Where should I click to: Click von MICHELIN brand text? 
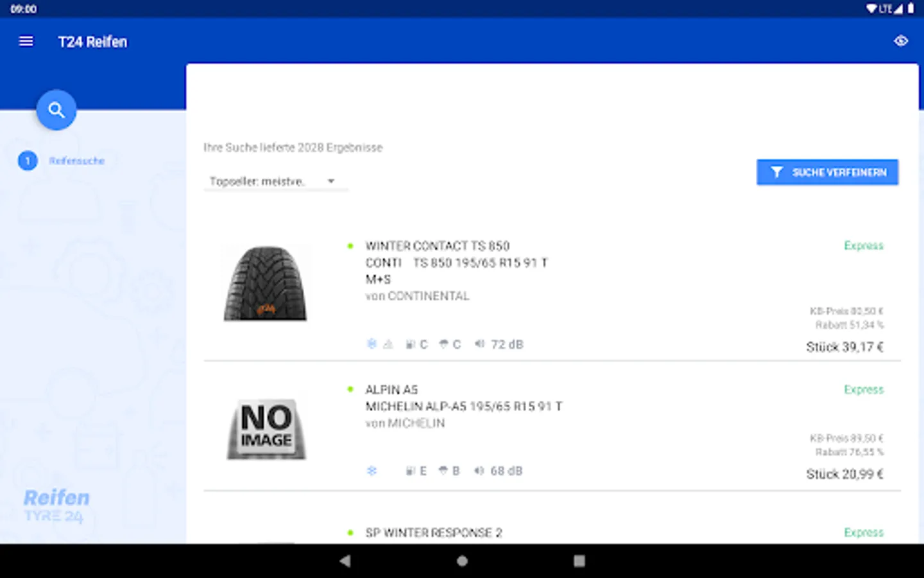[x=405, y=423]
